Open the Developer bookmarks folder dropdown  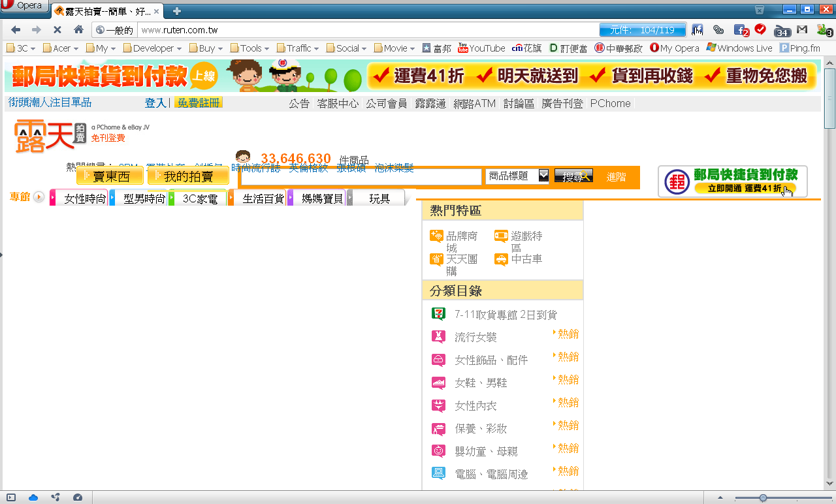click(x=153, y=48)
